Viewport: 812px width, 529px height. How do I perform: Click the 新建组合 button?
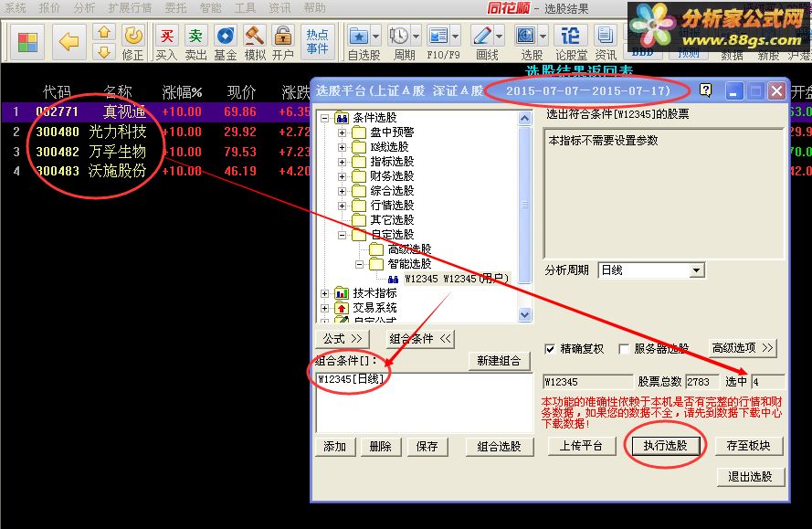tap(499, 361)
